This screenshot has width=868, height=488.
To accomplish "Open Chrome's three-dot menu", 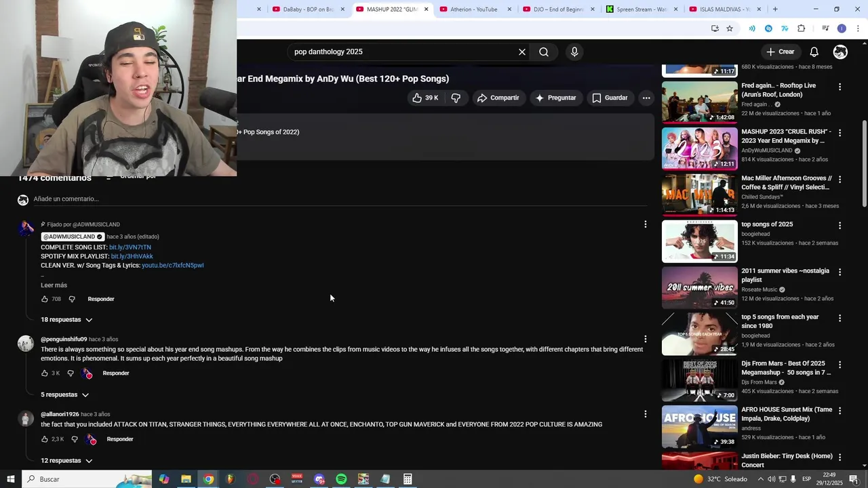I will coord(858,28).
